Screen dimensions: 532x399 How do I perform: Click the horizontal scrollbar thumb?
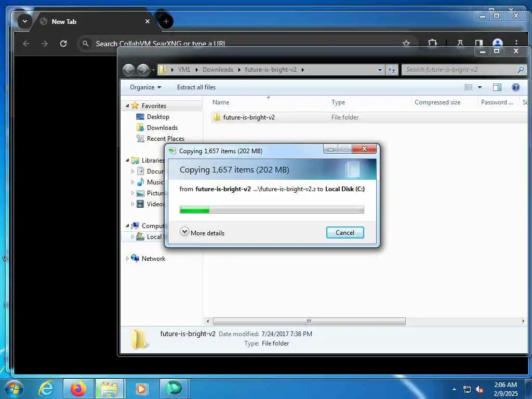pos(309,321)
